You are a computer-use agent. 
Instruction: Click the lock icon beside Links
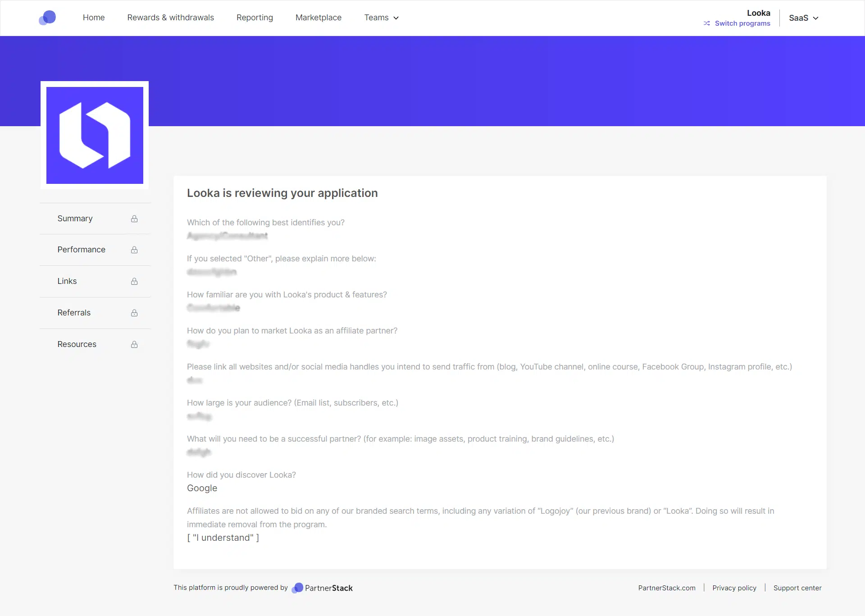[x=134, y=281]
